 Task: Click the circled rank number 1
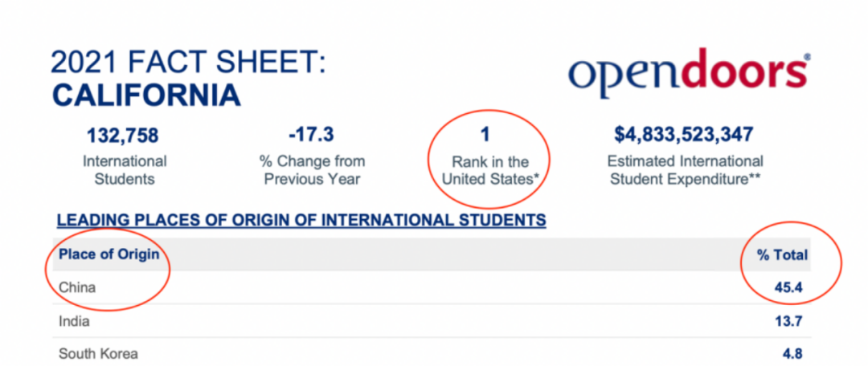486,134
